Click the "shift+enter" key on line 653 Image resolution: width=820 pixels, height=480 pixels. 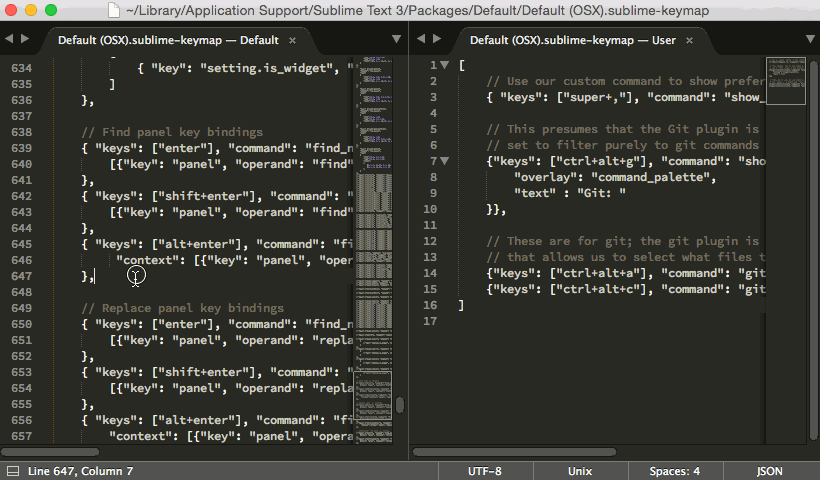207,372
